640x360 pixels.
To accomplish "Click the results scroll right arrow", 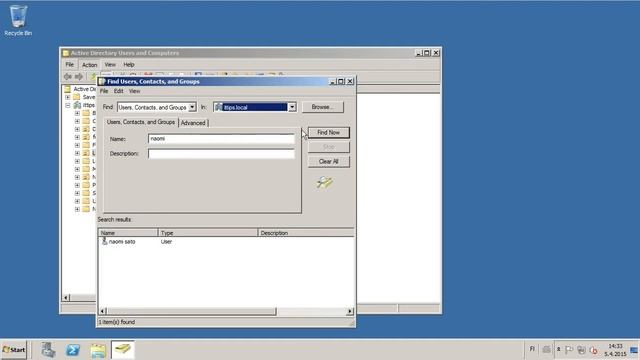I will (350, 311).
